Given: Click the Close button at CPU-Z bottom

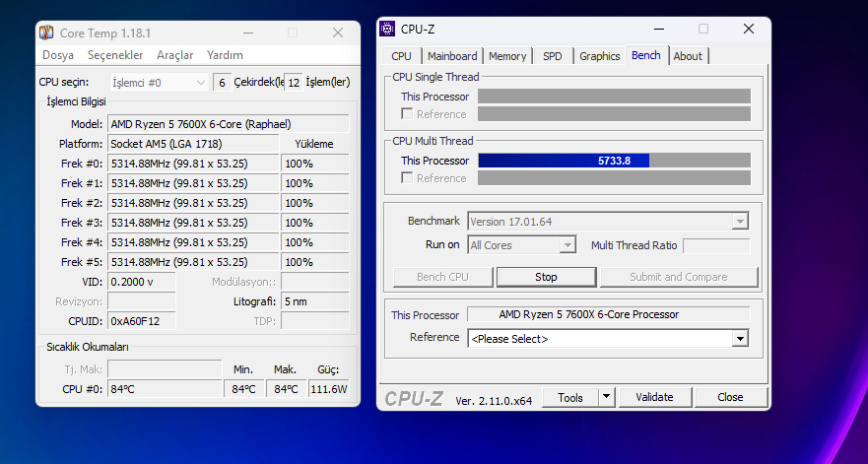Looking at the screenshot, I should (x=730, y=398).
